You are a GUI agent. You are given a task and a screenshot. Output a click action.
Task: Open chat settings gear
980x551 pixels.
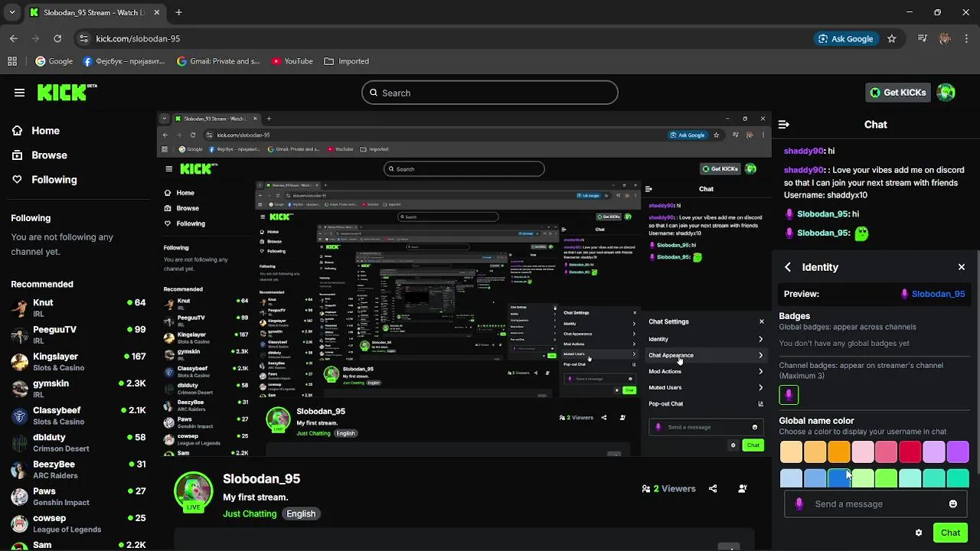(919, 533)
